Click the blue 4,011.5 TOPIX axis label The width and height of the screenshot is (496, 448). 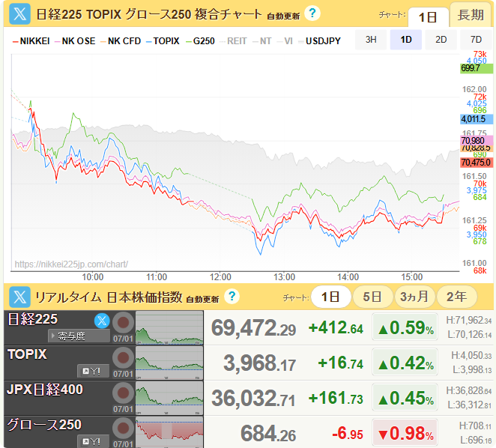click(477, 119)
